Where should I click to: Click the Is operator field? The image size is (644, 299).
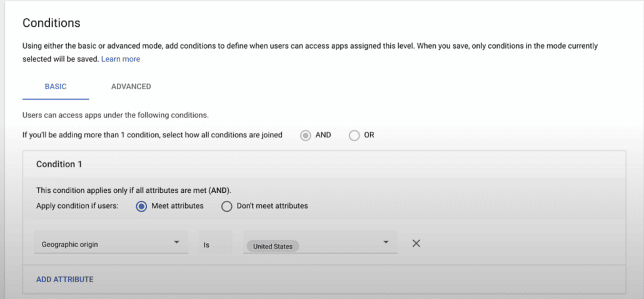[x=216, y=242]
